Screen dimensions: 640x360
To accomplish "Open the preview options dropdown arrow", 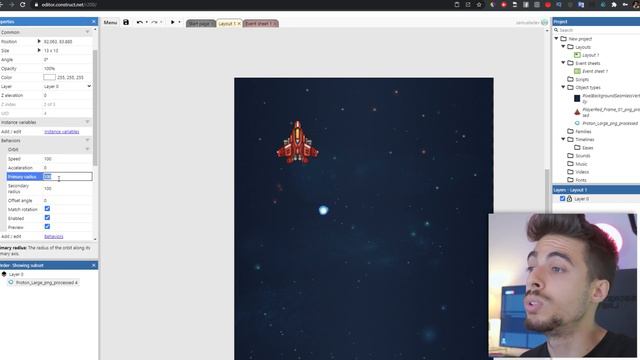I will [x=179, y=22].
